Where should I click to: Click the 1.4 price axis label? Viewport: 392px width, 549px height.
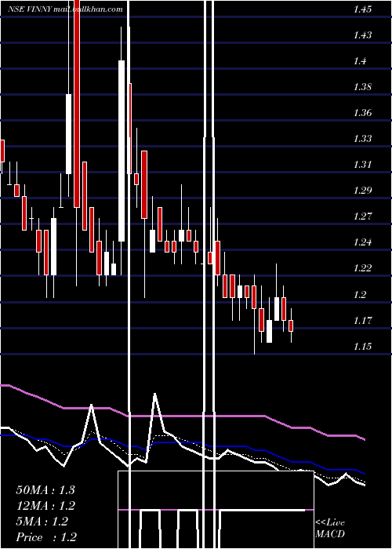click(360, 61)
